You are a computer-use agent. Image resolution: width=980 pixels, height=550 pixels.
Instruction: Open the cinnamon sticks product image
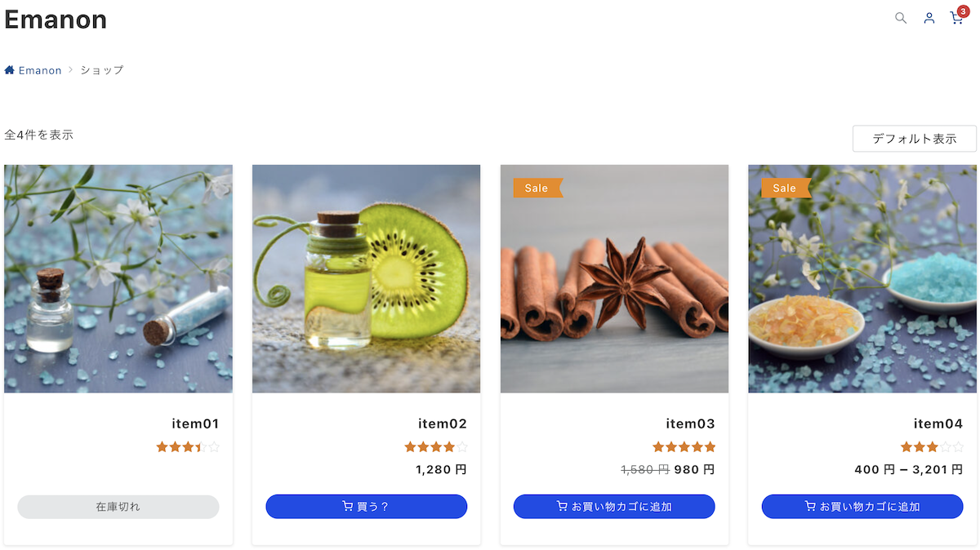(614, 279)
